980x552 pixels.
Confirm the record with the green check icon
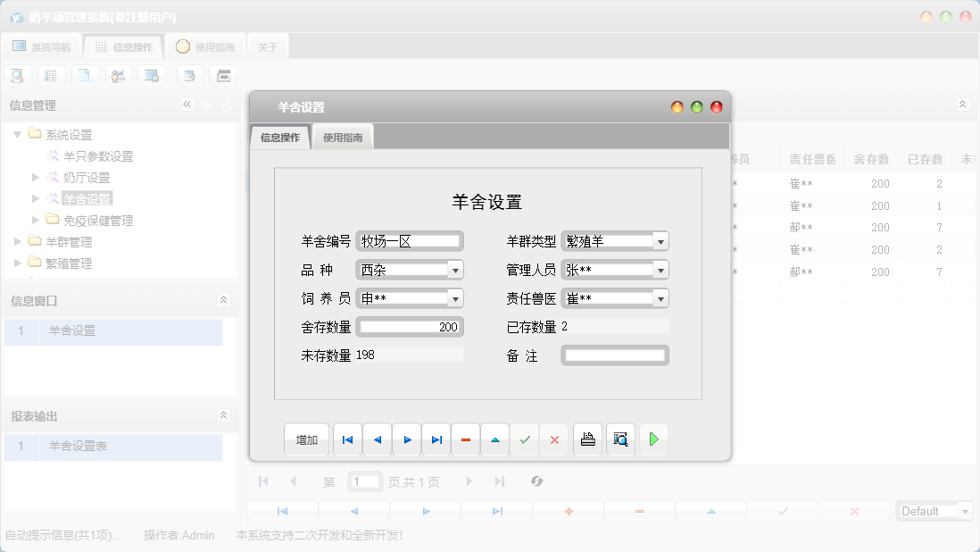tap(525, 439)
